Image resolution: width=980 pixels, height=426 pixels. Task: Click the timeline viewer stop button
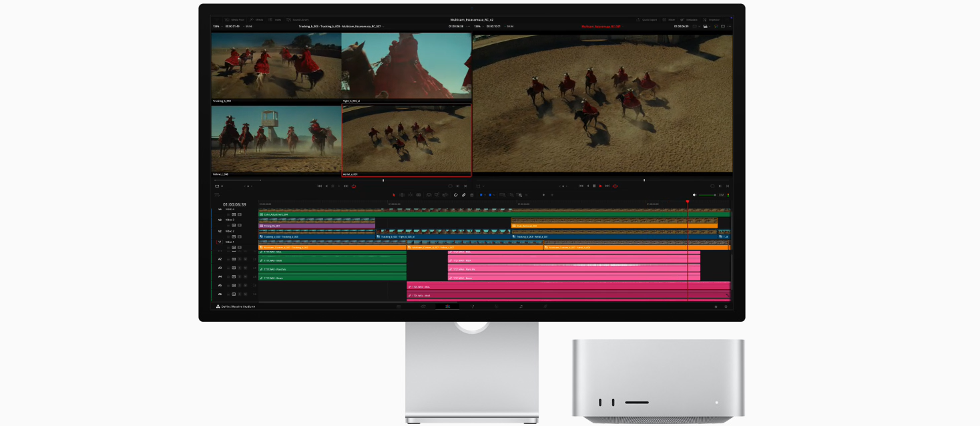coord(594,186)
